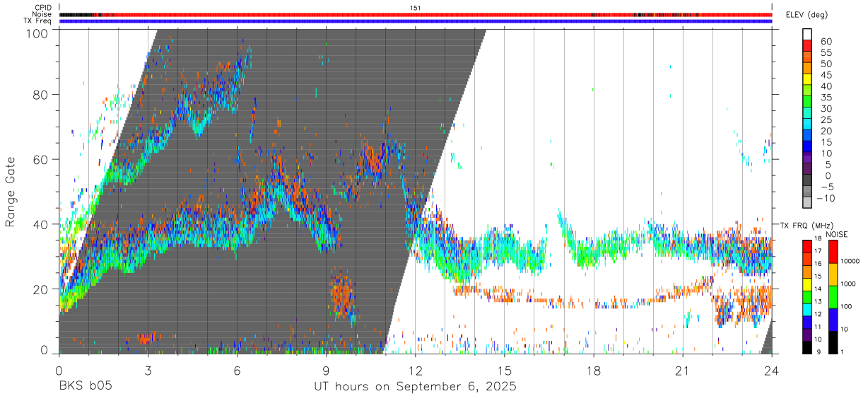
Task: Click the "40" tick on the Range Gate axis
Action: pyautogui.click(x=41, y=224)
